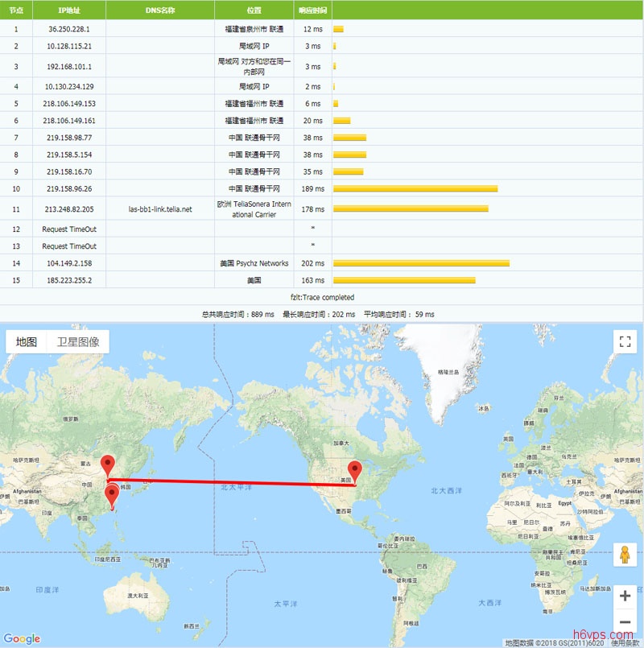The image size is (644, 648).
Task: Click the yellow response bar for node 10
Action: coord(415,188)
